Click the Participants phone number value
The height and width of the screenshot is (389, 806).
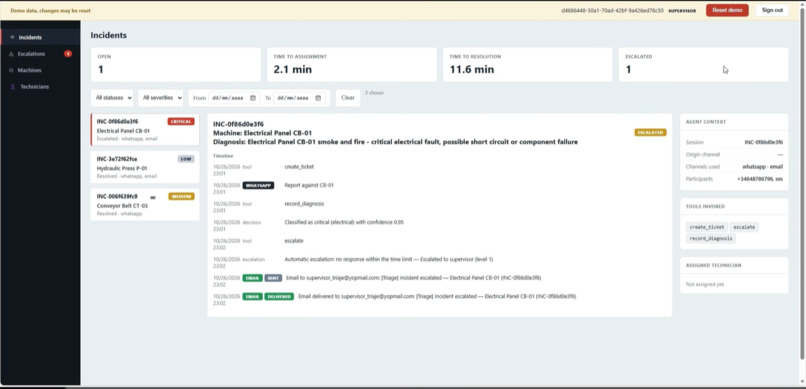pos(760,179)
